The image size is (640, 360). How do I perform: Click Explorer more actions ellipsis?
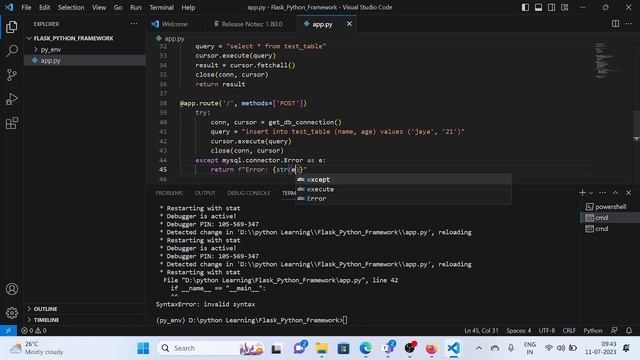click(134, 24)
